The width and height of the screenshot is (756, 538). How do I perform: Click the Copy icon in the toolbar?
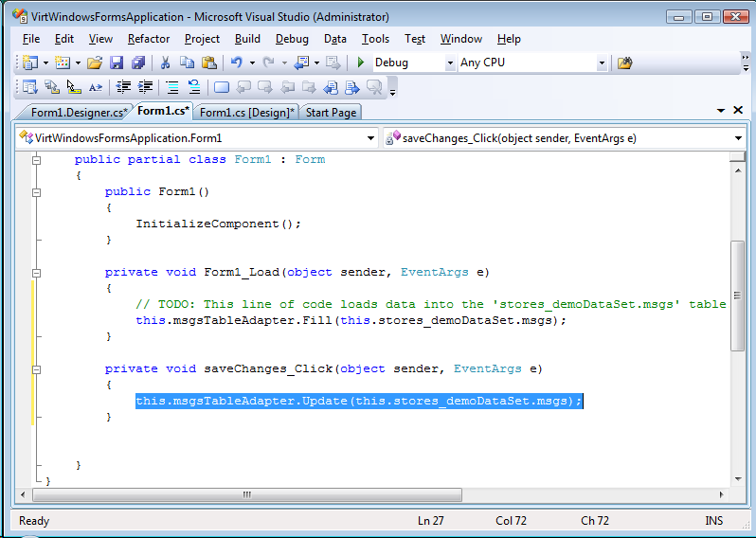pyautogui.click(x=187, y=63)
